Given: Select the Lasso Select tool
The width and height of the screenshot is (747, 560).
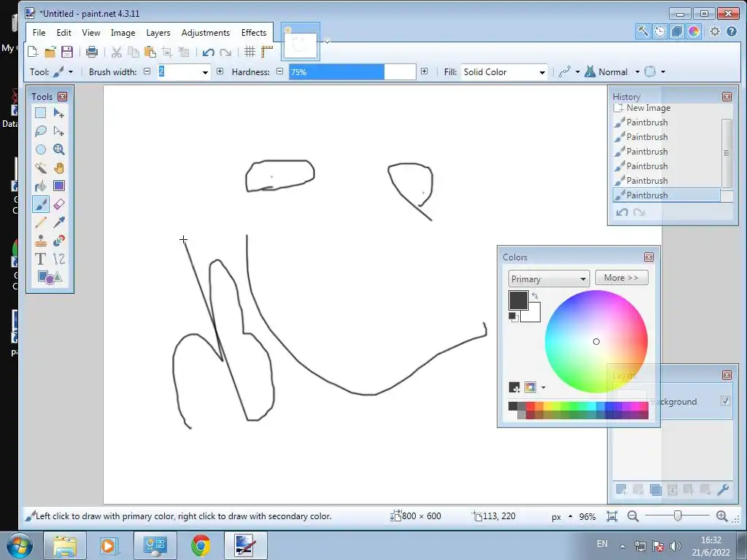Looking at the screenshot, I should click(41, 131).
